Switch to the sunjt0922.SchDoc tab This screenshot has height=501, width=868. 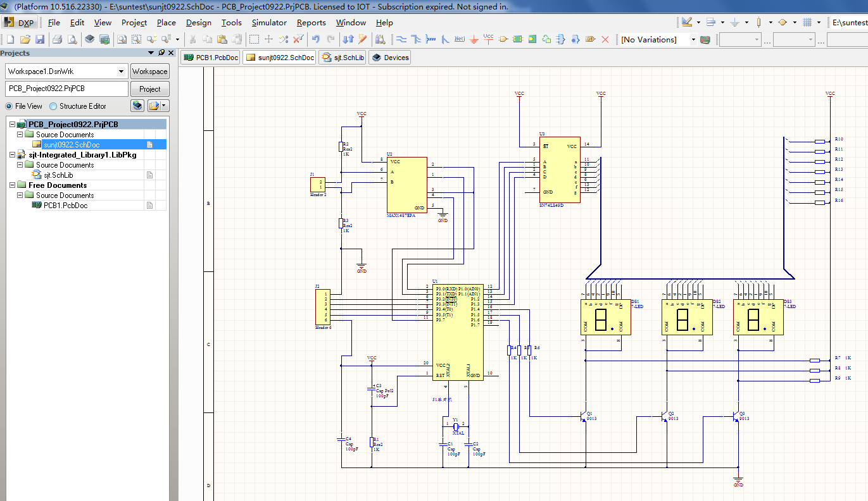(x=280, y=58)
